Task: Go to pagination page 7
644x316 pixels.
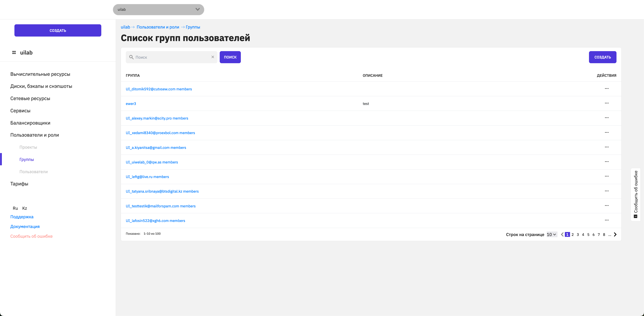Action: click(599, 234)
